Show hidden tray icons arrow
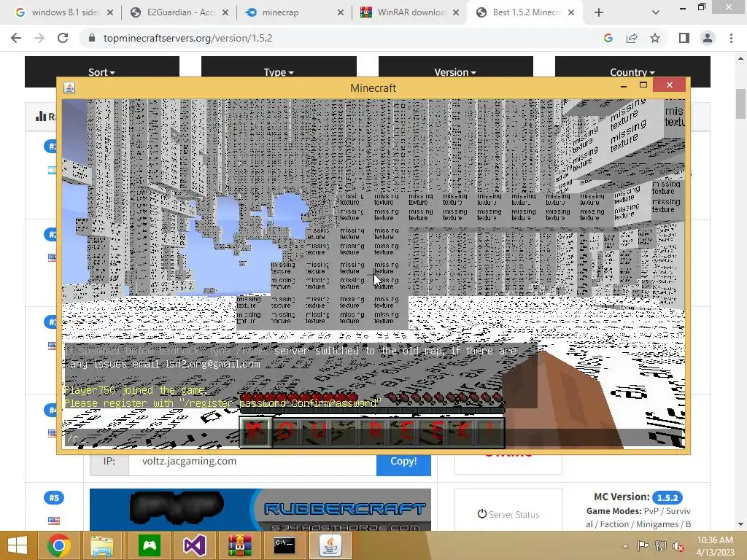 [625, 546]
